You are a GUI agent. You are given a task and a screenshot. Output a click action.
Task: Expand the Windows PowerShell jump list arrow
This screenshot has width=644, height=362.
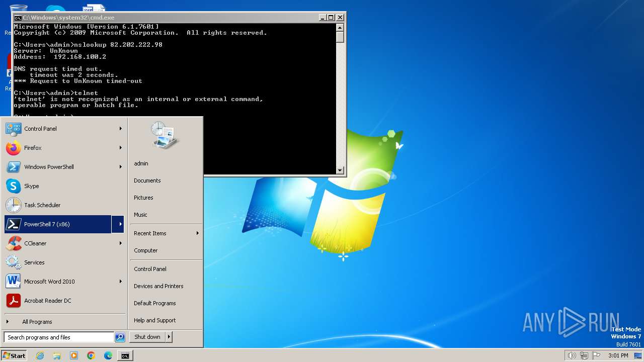coord(121,167)
